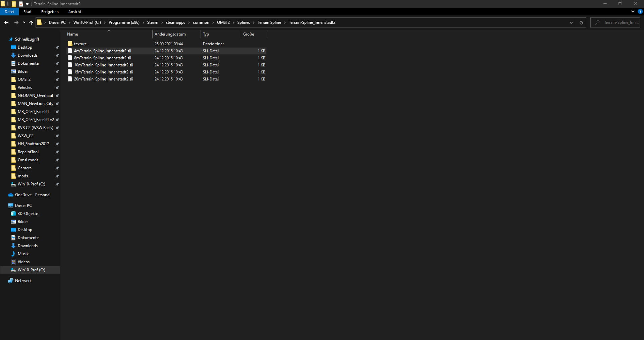Open the Help question mark icon
The image size is (644, 340).
coord(640,11)
